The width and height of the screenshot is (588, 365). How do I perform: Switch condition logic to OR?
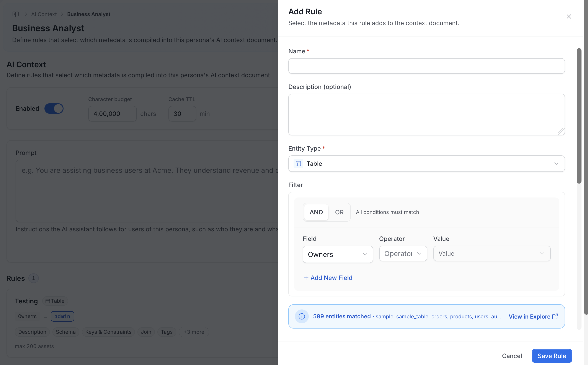(339, 212)
